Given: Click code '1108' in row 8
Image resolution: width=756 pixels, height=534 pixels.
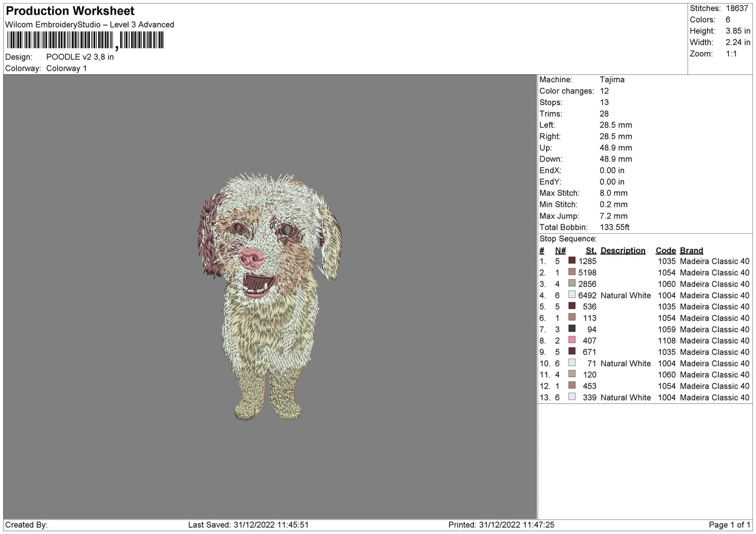Looking at the screenshot, I should [x=667, y=340].
